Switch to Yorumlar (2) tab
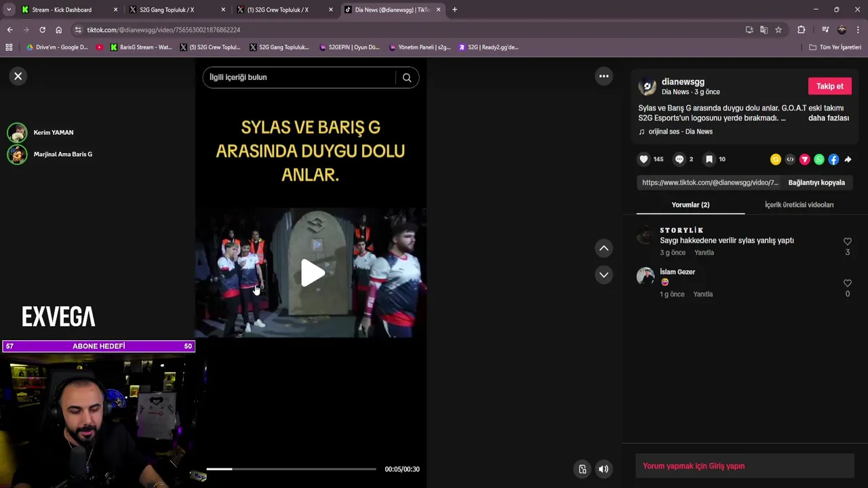 tap(690, 205)
